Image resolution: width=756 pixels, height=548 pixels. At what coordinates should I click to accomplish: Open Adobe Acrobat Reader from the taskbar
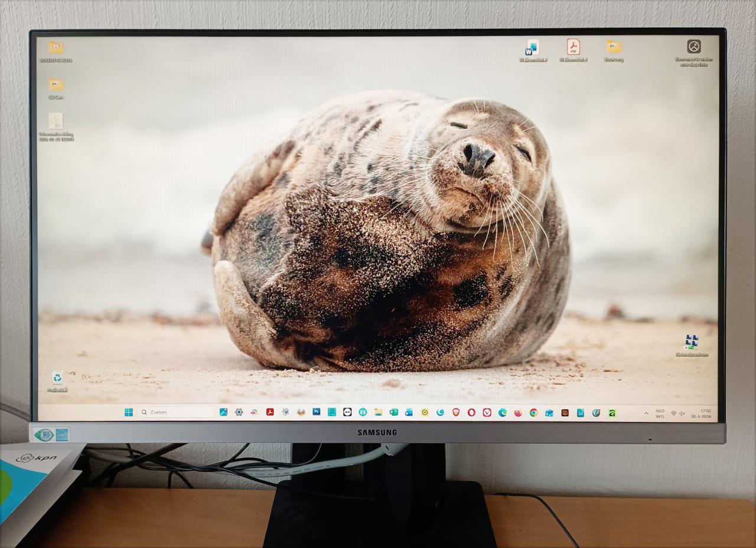point(269,412)
